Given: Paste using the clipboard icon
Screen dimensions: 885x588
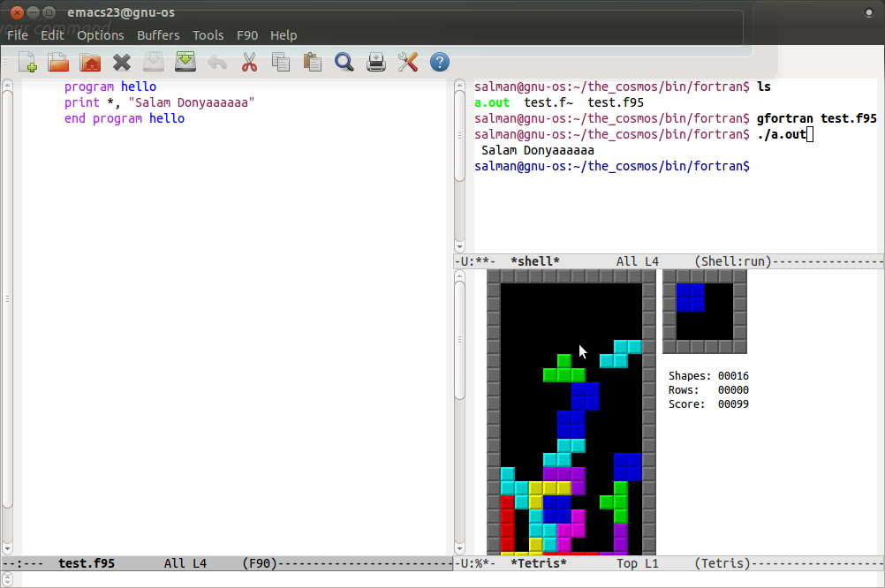Looking at the screenshot, I should [x=312, y=62].
